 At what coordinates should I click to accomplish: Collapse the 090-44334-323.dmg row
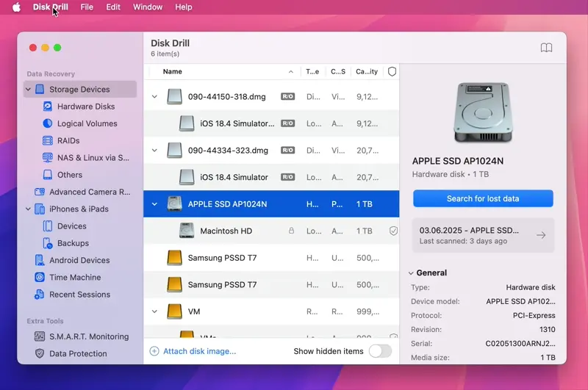pos(154,151)
